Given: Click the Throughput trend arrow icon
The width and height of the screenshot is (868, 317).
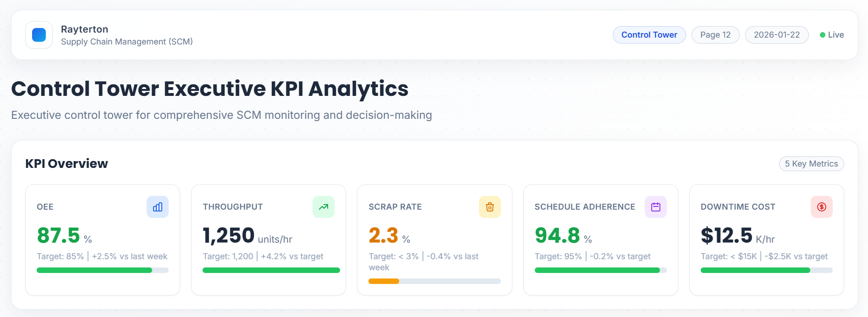Looking at the screenshot, I should click(324, 207).
